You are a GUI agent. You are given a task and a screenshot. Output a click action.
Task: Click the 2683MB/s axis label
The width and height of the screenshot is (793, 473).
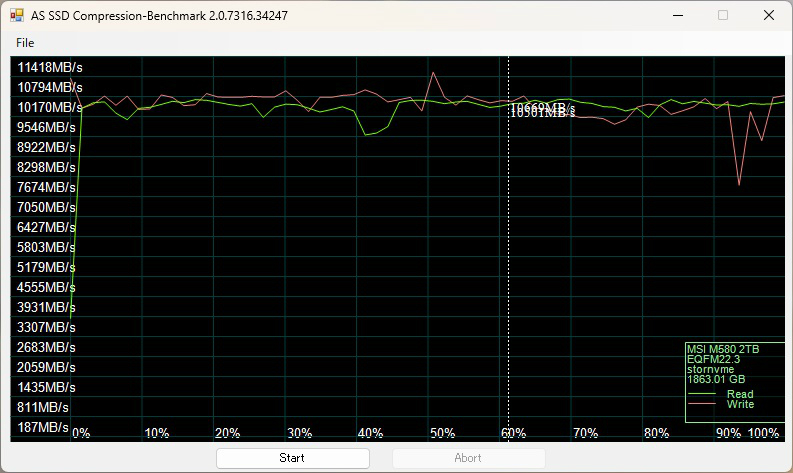[x=46, y=348]
